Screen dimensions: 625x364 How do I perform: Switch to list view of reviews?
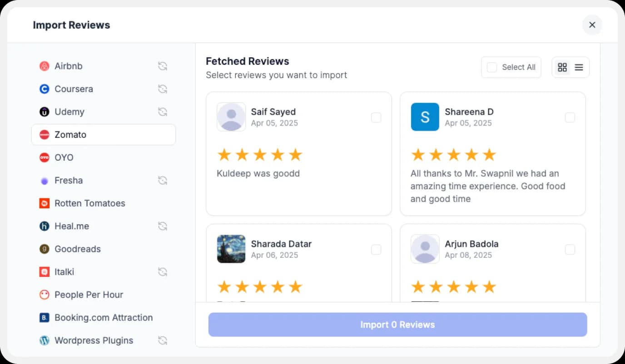pos(579,67)
